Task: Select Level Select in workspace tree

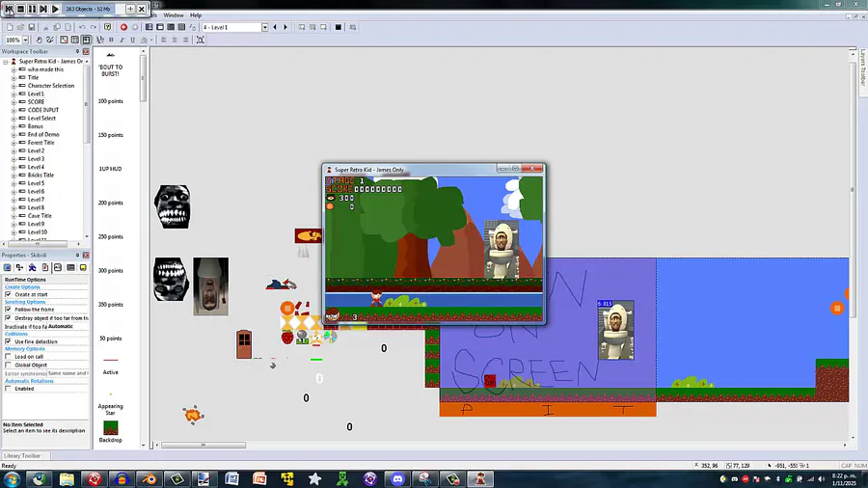Action: [x=41, y=119]
